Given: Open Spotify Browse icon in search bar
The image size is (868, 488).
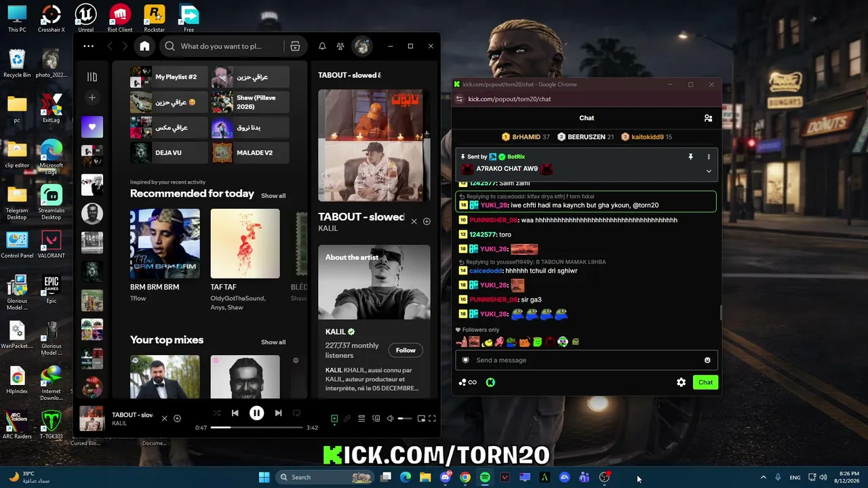Looking at the screenshot, I should (x=295, y=46).
